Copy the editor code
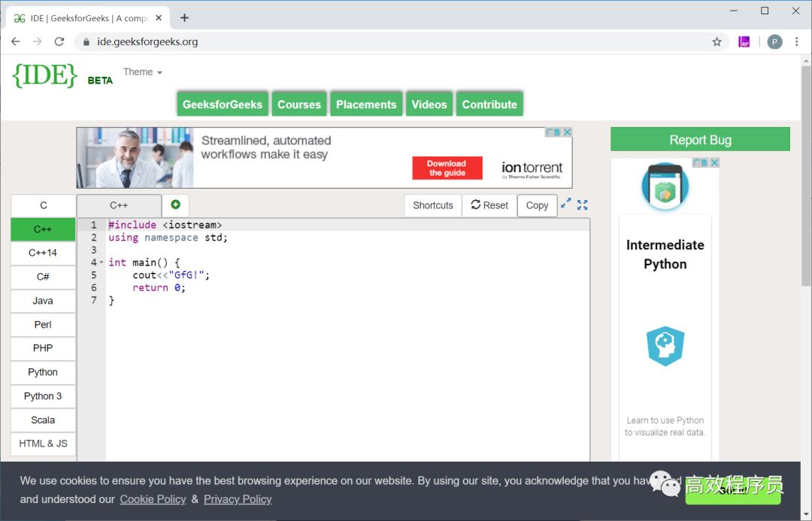812x521 pixels. click(537, 205)
